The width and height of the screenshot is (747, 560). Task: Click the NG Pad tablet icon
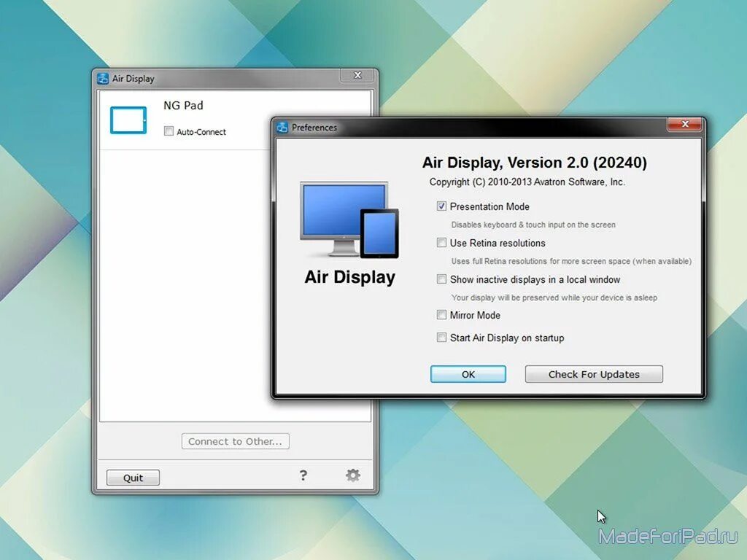[128, 120]
